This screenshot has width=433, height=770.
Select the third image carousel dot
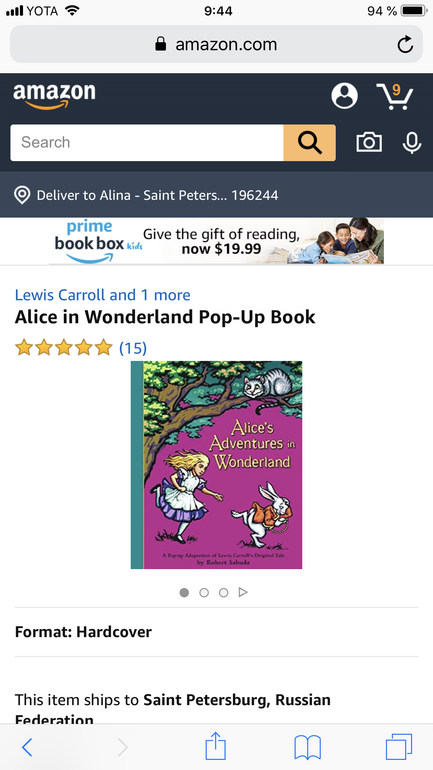[x=223, y=593]
